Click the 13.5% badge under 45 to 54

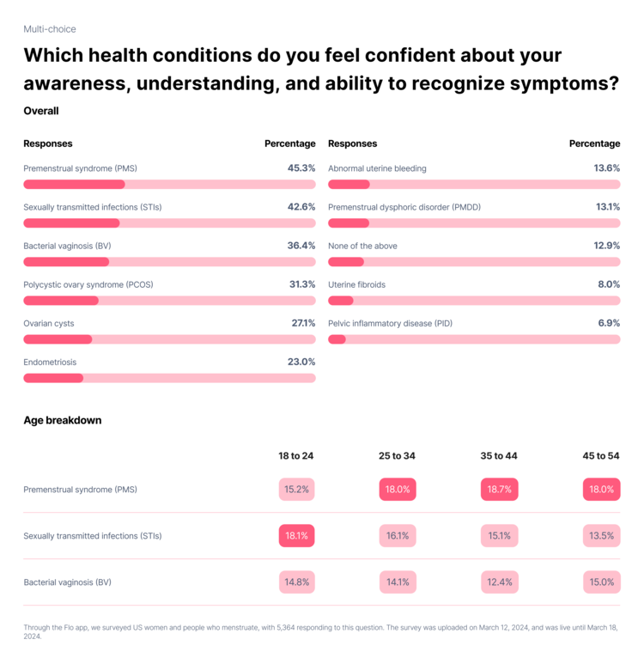601,536
